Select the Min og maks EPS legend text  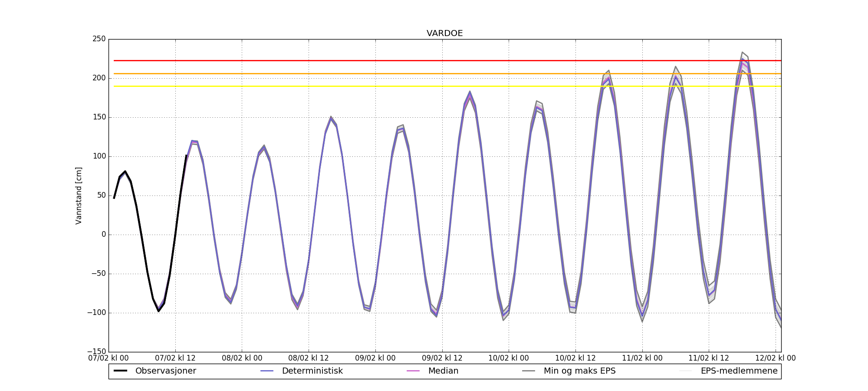[579, 371]
